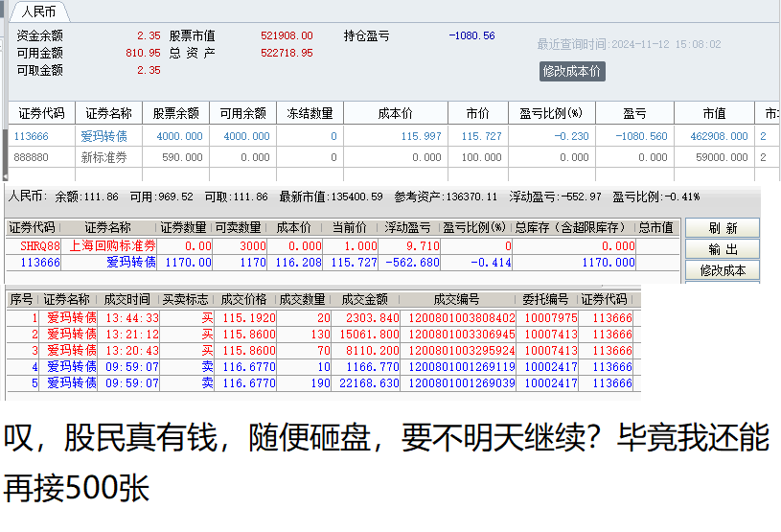Click the 116.6770 price in row 4

coord(249,367)
